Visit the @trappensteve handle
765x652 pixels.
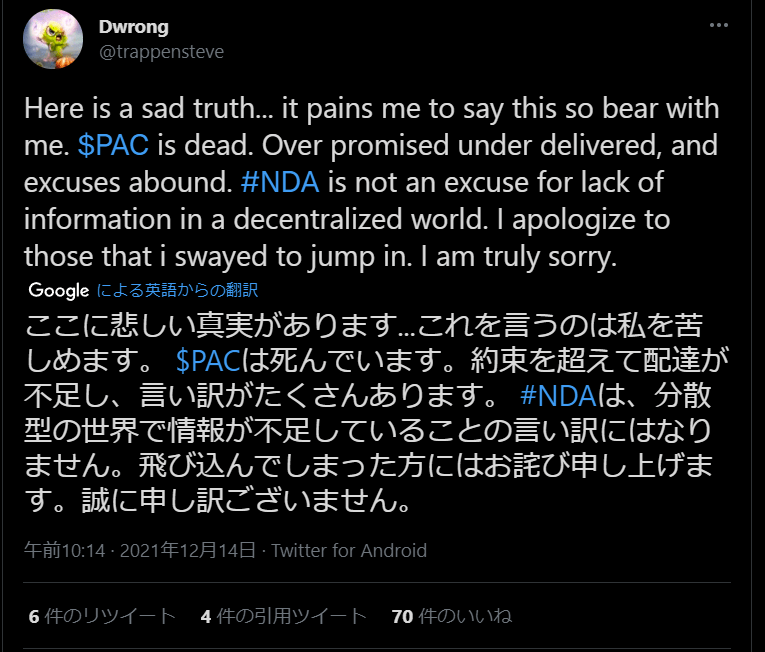pos(162,52)
